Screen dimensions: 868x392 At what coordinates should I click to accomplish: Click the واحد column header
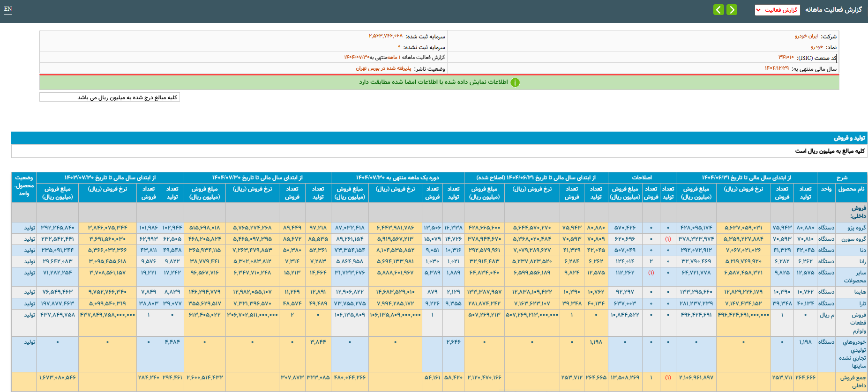(x=826, y=189)
